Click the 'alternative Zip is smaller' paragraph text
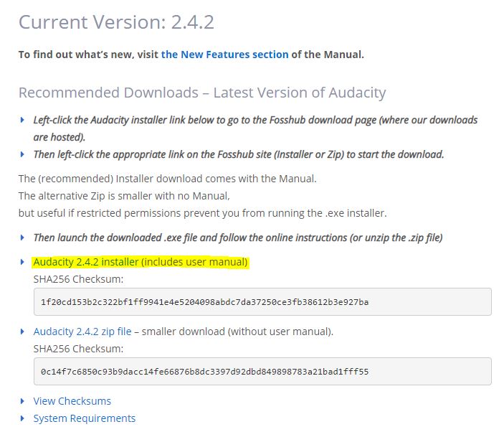 tap(124, 196)
